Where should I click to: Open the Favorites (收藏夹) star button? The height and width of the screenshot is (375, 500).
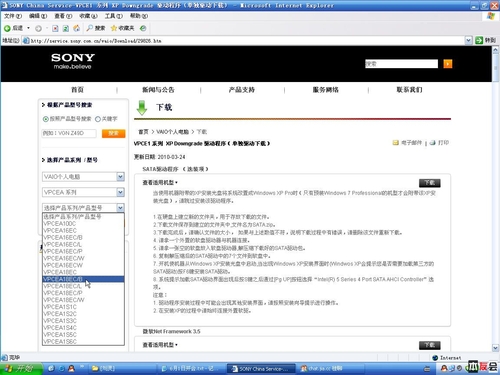coord(122,28)
